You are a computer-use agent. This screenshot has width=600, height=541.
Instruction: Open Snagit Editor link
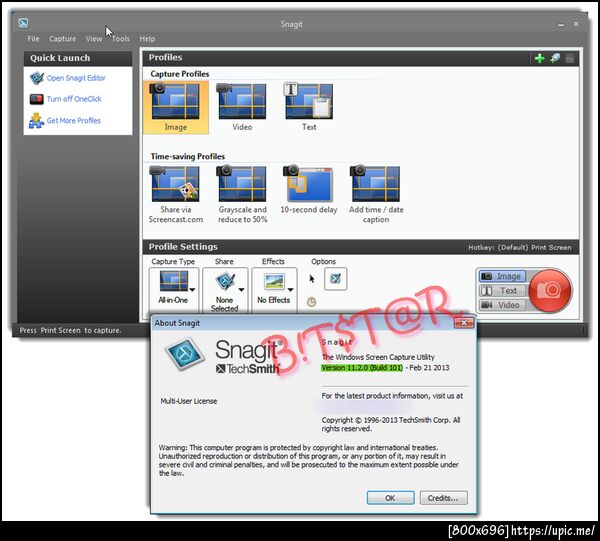tap(76, 78)
